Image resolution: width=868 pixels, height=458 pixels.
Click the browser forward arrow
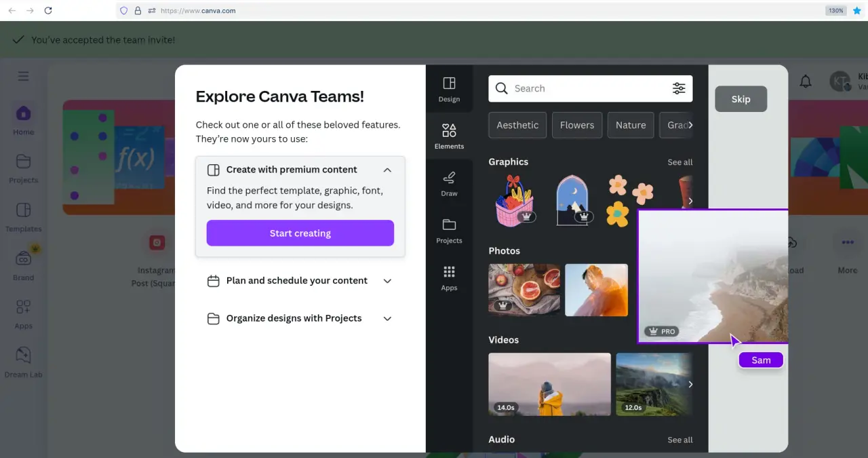coord(30,11)
